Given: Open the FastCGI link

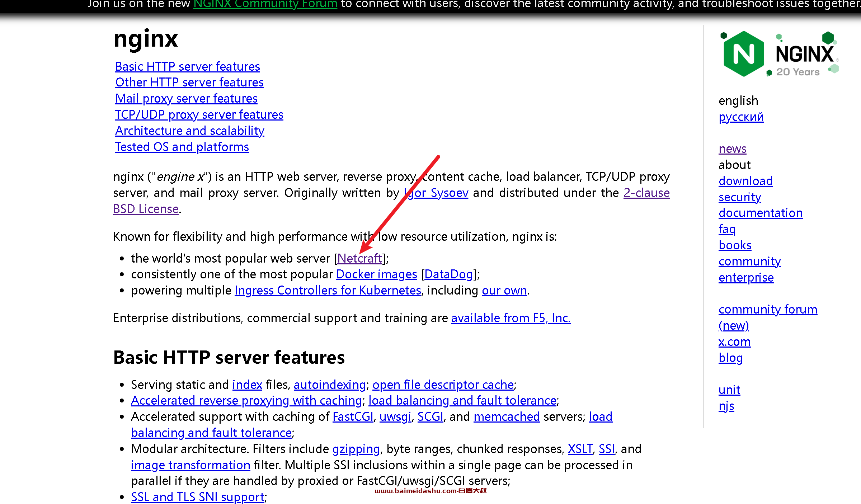Looking at the screenshot, I should (x=353, y=417).
